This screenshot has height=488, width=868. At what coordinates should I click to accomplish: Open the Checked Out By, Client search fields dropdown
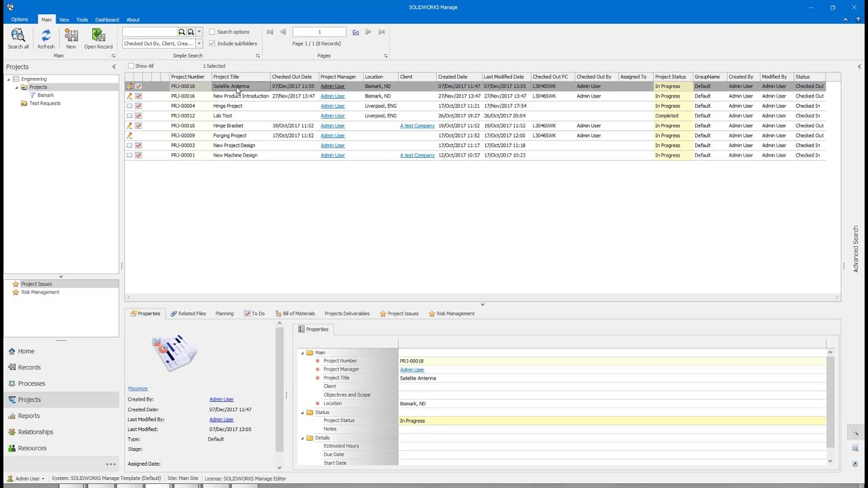pyautogui.click(x=199, y=43)
